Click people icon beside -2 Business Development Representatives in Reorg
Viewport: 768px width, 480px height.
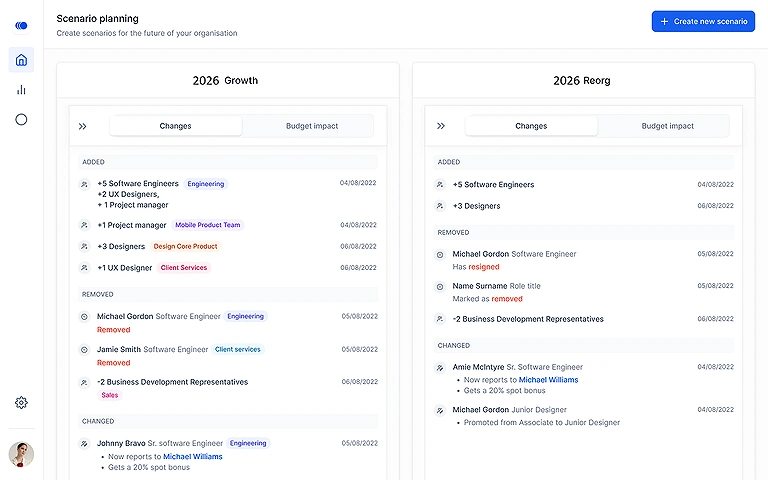point(440,319)
